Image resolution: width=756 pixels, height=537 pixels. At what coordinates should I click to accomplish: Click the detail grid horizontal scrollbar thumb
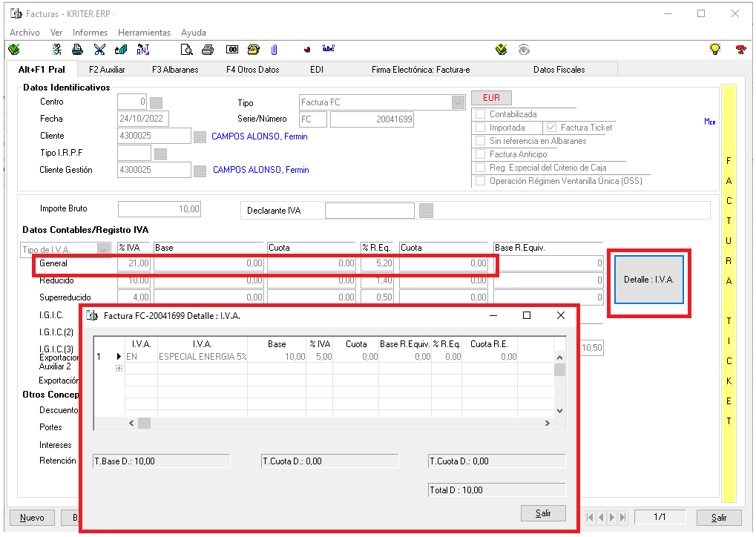pyautogui.click(x=144, y=424)
